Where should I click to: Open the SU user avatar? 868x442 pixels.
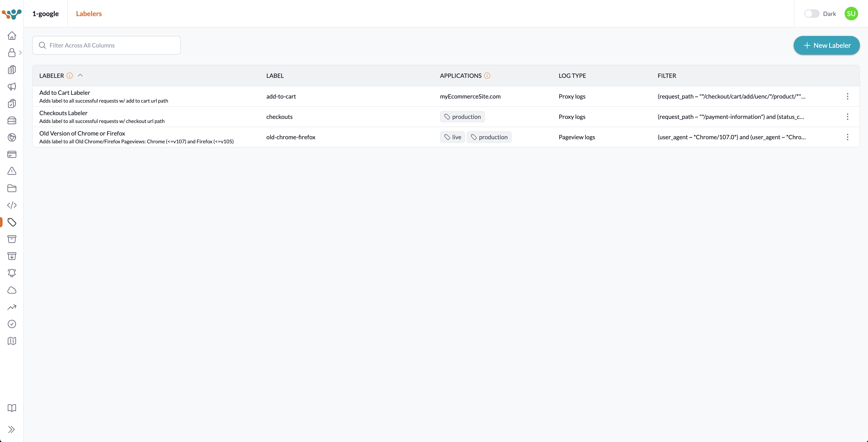pos(851,14)
